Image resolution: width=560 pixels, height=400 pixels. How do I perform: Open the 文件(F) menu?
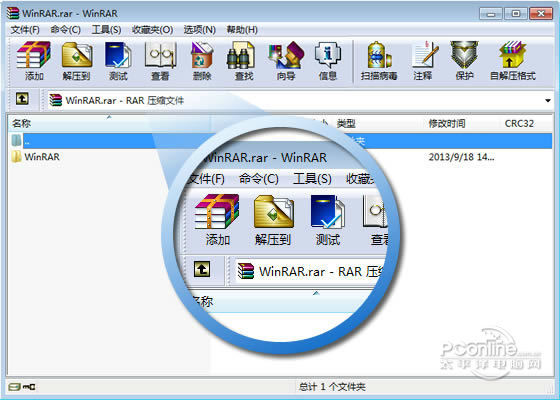[25, 30]
